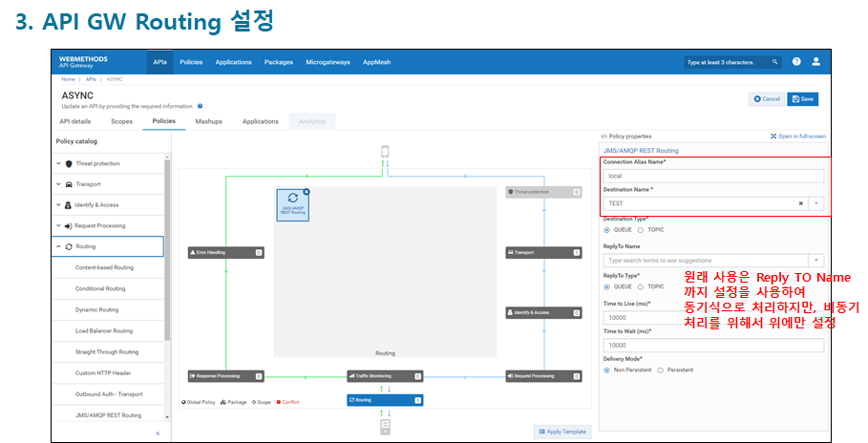This screenshot has height=443, width=868.
Task: Select the Traffic Monitoring stage block
Action: 383,376
